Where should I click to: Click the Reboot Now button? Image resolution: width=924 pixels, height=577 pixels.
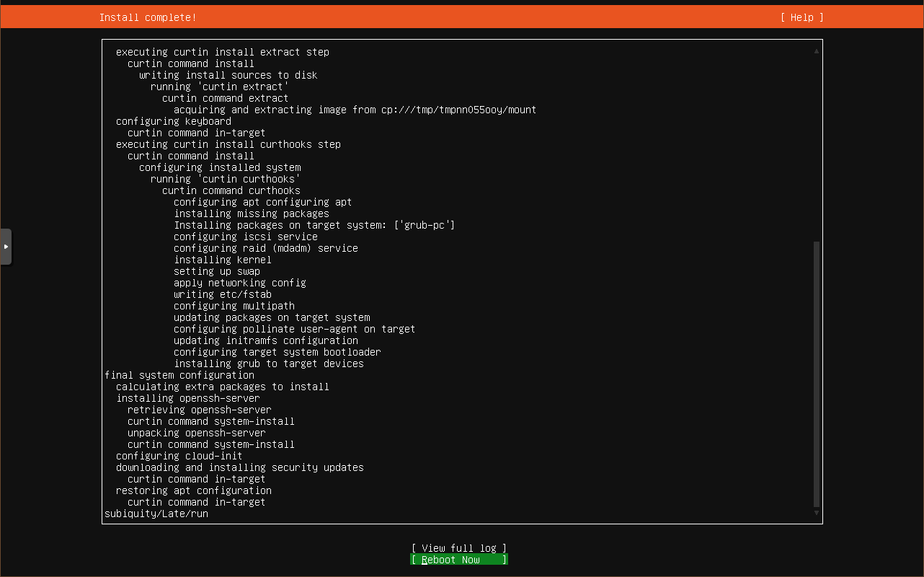[459, 560]
